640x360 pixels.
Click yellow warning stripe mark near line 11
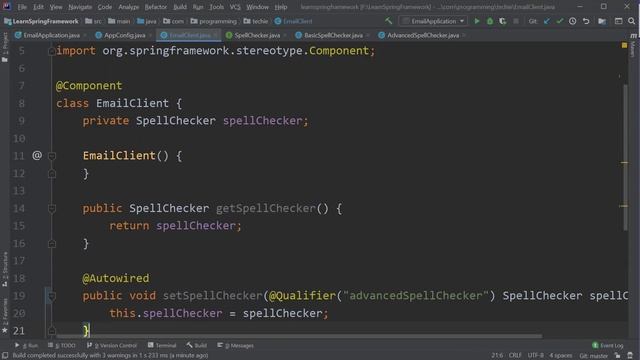tap(624, 162)
